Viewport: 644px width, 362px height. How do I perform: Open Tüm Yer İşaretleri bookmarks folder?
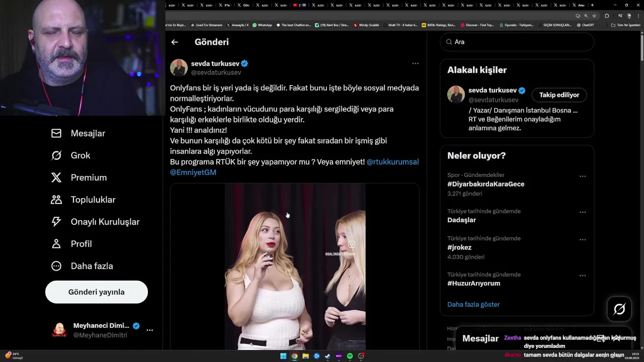click(626, 25)
